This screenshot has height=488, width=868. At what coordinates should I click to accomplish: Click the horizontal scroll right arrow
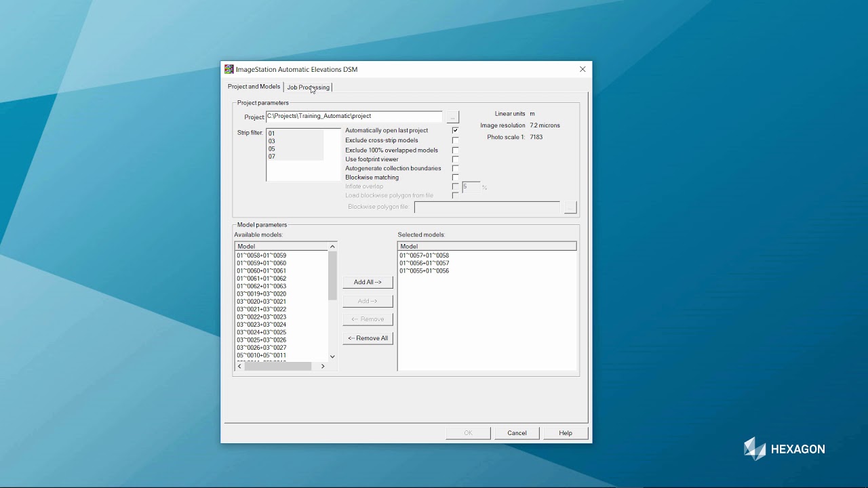(323, 366)
